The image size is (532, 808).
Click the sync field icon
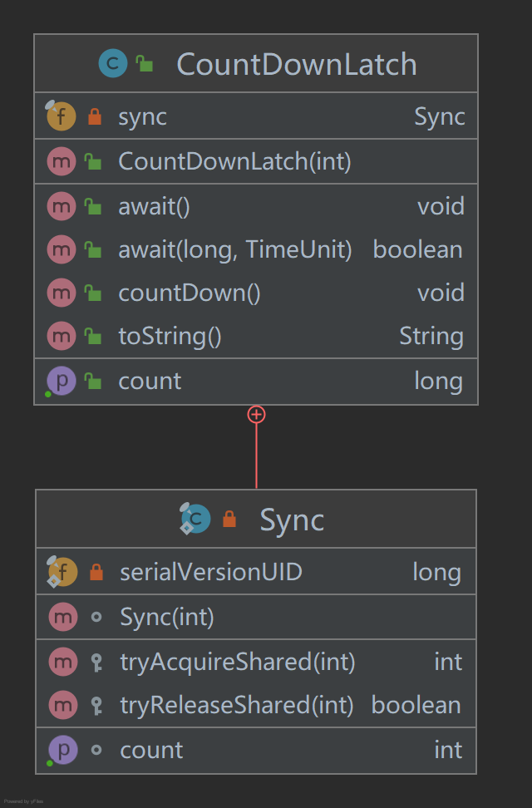click(62, 116)
